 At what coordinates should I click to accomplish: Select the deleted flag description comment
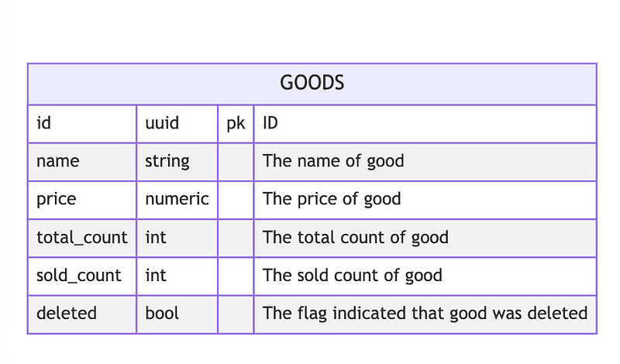pos(425,313)
